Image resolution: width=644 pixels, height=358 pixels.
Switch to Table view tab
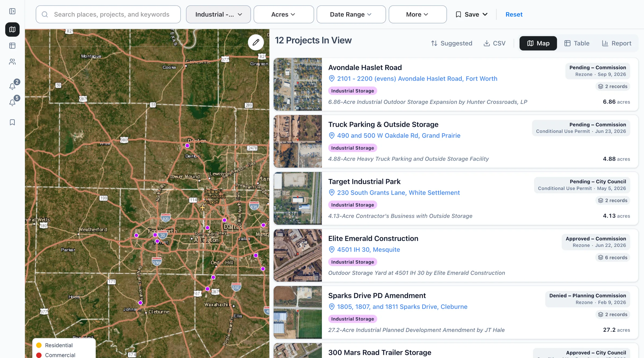coord(577,43)
